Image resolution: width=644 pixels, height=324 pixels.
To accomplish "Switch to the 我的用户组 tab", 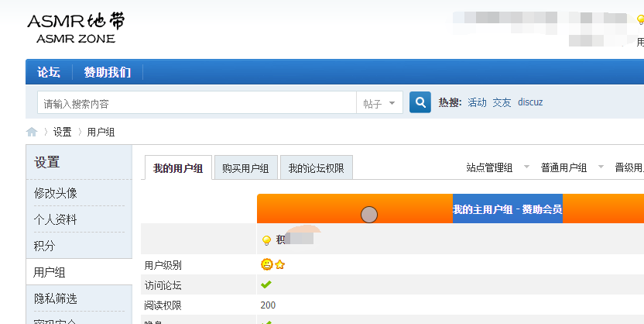I will point(178,168).
